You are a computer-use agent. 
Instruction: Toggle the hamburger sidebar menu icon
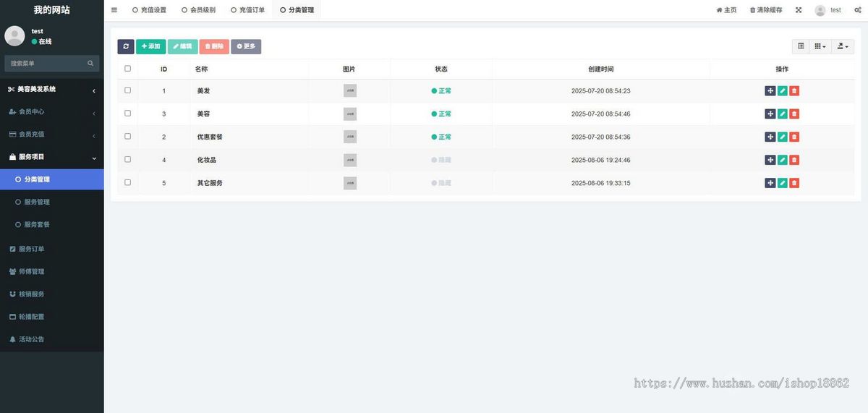(114, 10)
